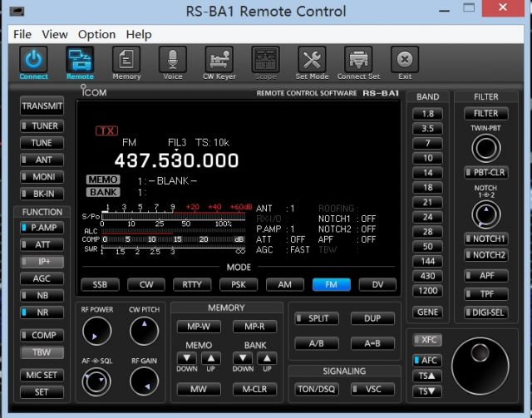Image resolution: width=532 pixels, height=418 pixels.
Task: Toggle the NR noise reduction button
Action: pyautogui.click(x=42, y=312)
